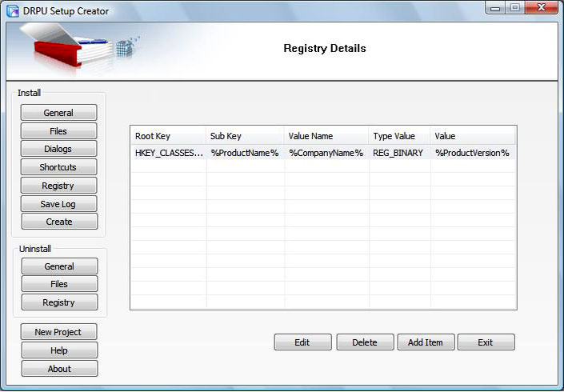
Task: Open Install General settings
Action: (x=58, y=113)
